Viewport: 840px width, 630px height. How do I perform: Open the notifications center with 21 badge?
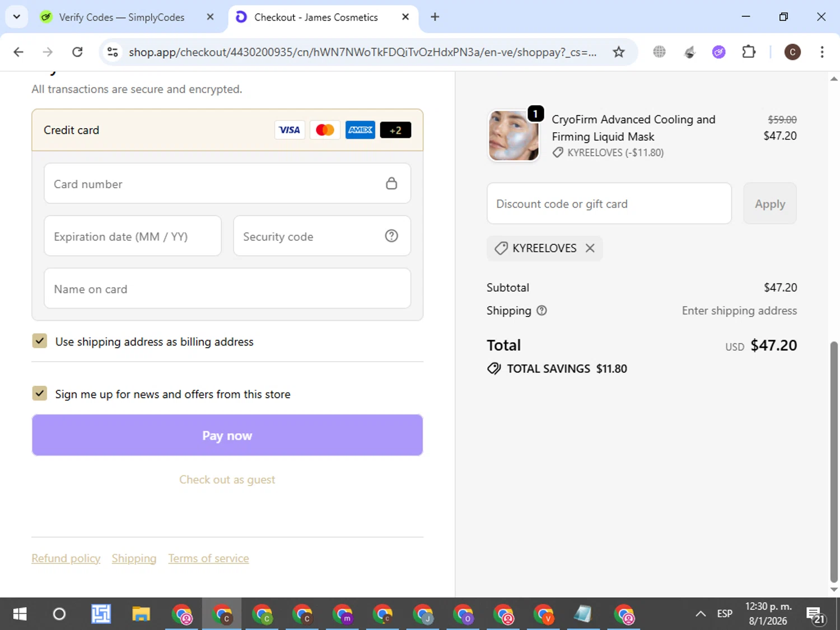815,615
